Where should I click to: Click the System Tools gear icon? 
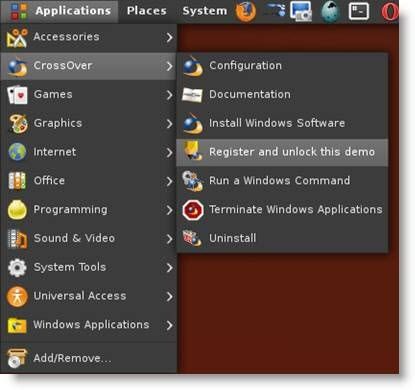[x=17, y=267]
